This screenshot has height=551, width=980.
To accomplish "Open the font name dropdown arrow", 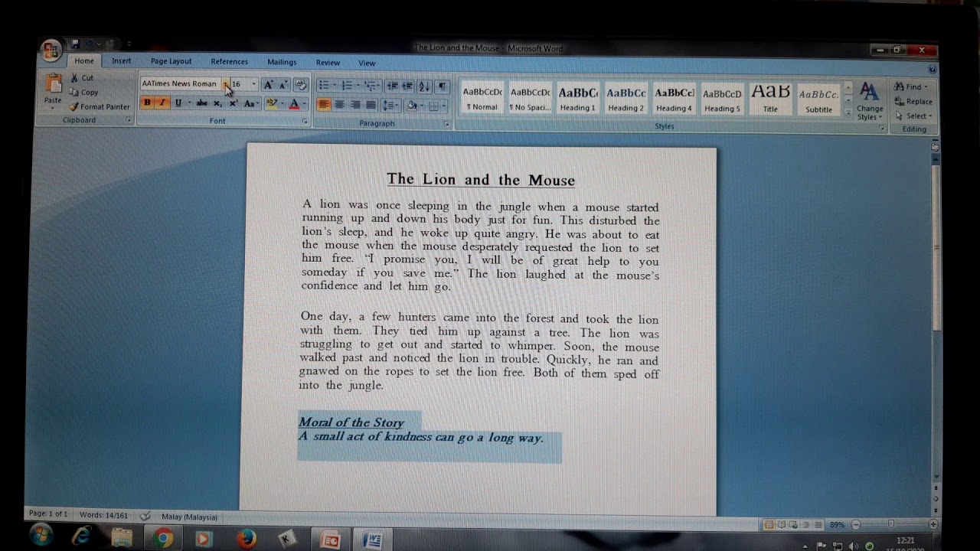I will pos(224,84).
